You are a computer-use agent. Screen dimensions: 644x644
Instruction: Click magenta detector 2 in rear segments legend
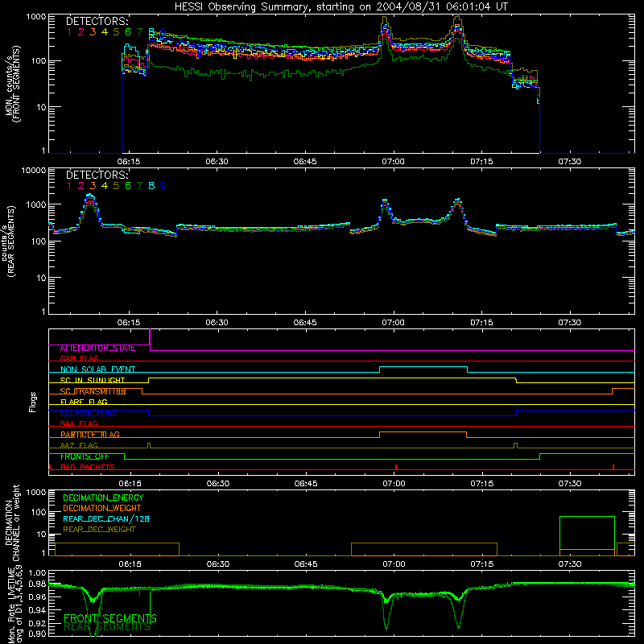click(x=81, y=186)
